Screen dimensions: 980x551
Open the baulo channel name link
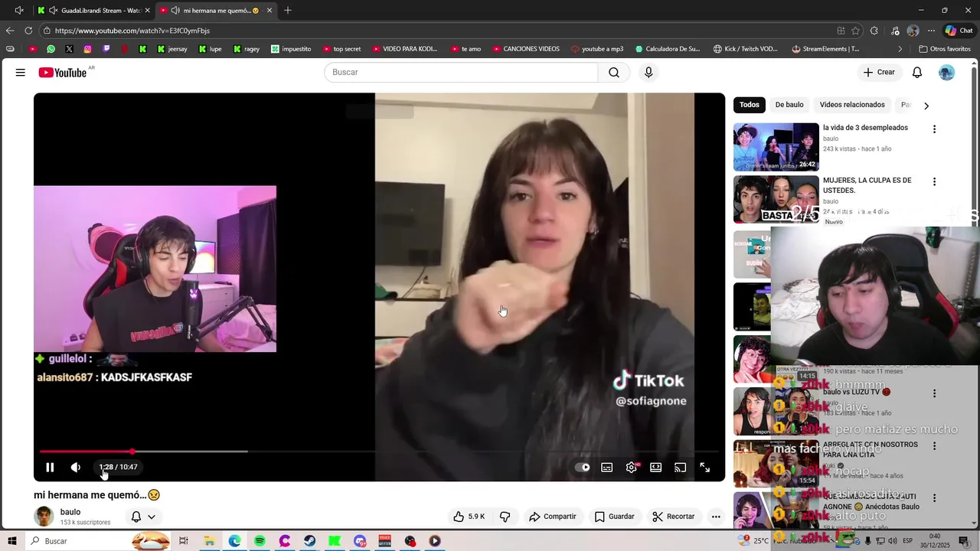point(70,512)
